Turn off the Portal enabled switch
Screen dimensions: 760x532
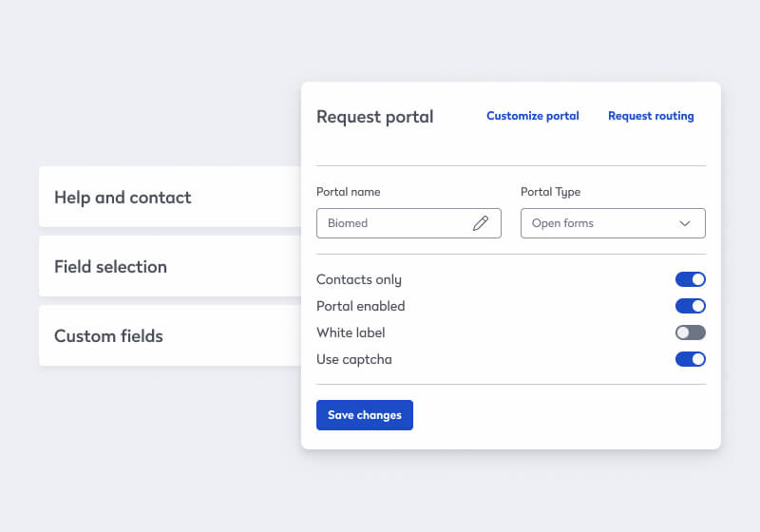tap(691, 306)
